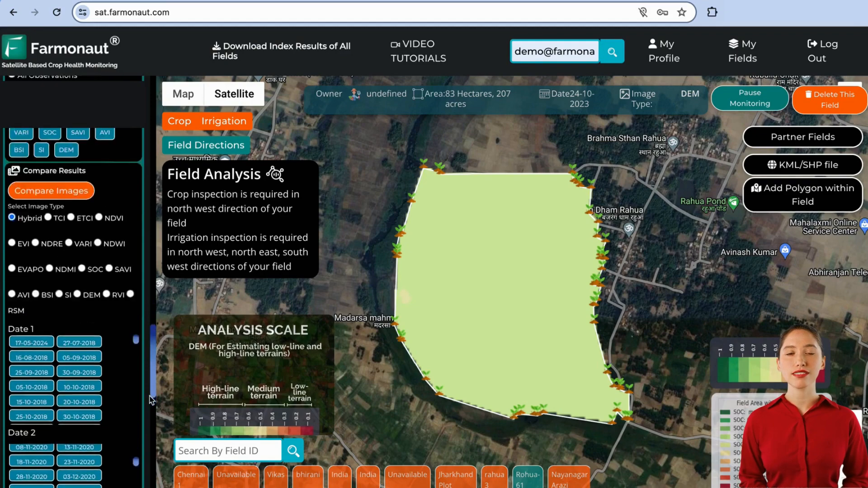Click KML/SHP file button
Image resolution: width=868 pixels, height=488 pixels.
802,165
